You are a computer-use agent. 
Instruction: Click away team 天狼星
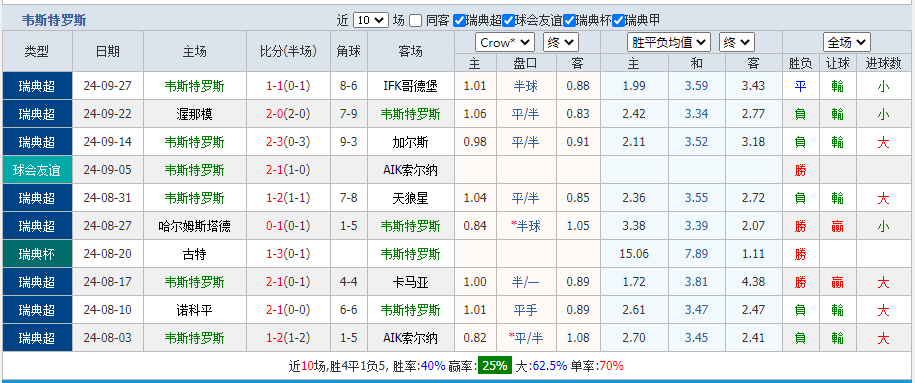point(411,199)
